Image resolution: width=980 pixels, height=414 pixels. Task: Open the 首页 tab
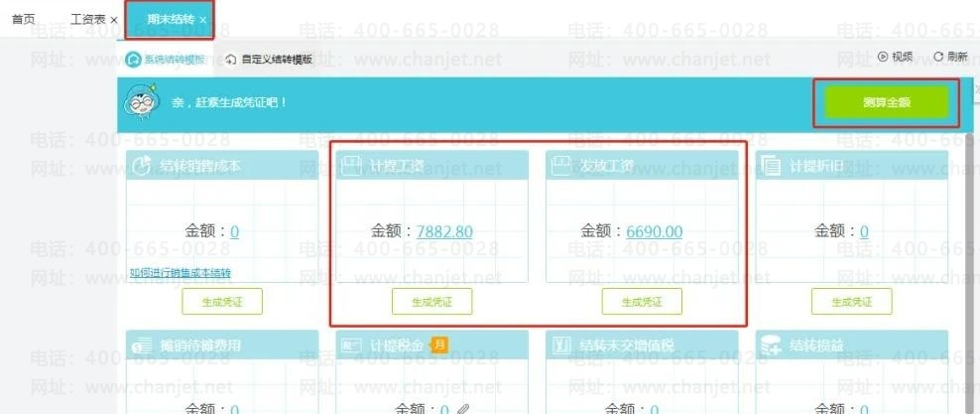coord(24,19)
